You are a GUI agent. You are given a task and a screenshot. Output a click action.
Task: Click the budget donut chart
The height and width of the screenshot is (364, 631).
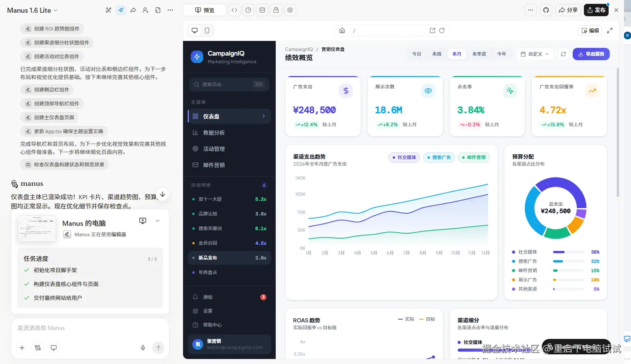coord(556,208)
